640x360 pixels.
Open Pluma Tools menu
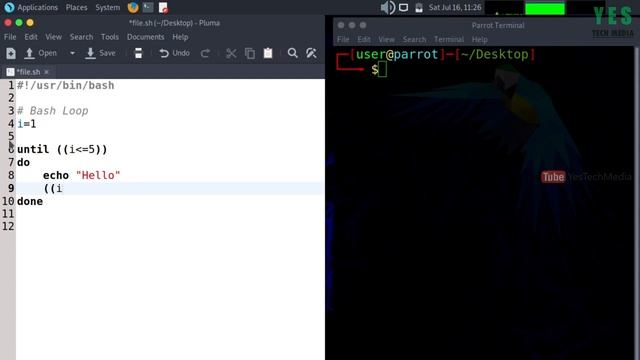pyautogui.click(x=110, y=37)
